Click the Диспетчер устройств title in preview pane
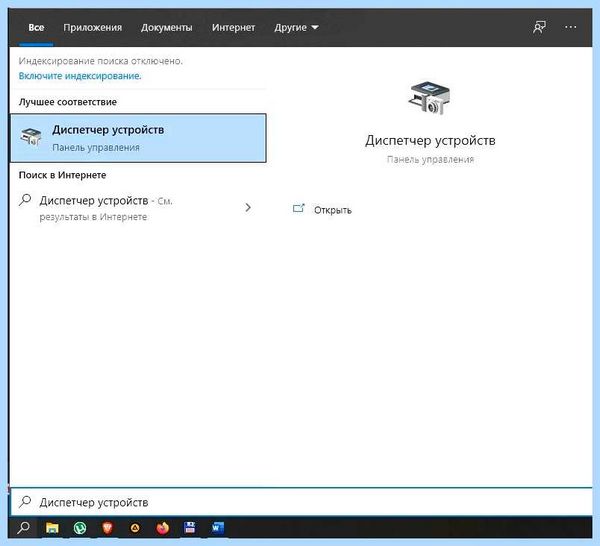This screenshot has height=546, width=600. point(430,140)
